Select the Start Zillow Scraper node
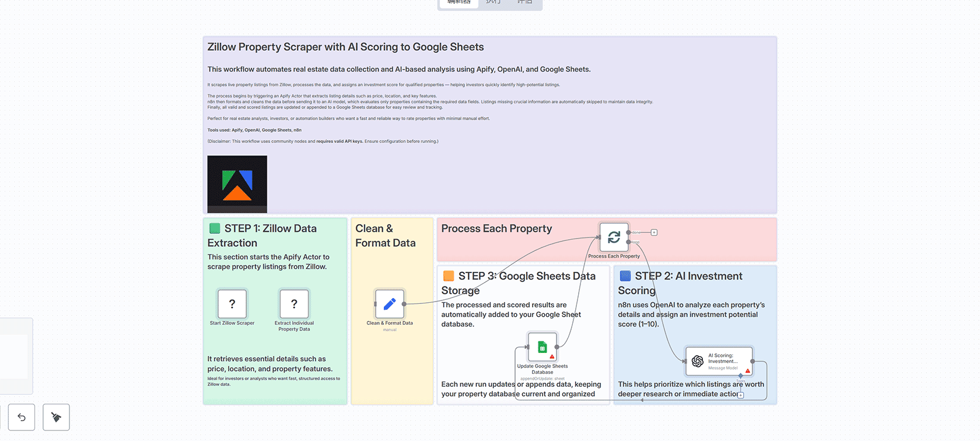Screen dimensions: 980x441 point(232,304)
